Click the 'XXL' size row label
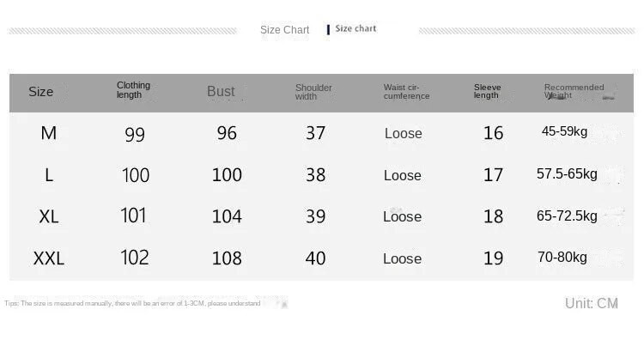This screenshot has height=346, width=644. point(49,258)
